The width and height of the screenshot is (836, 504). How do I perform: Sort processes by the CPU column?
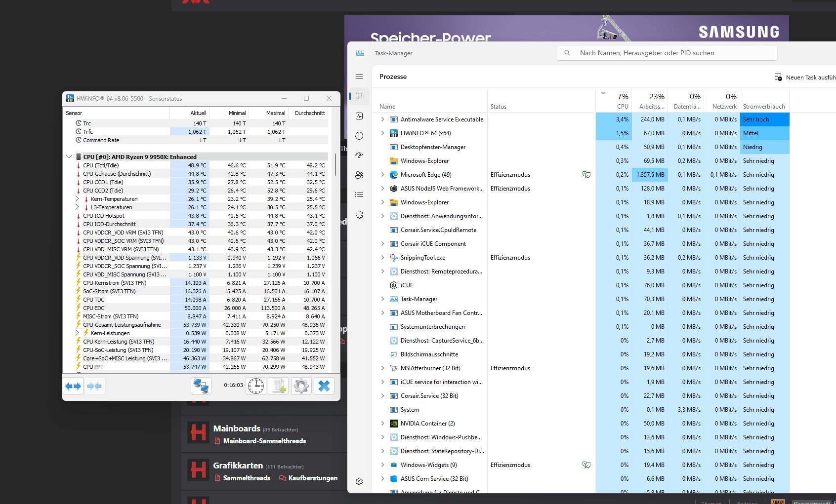[614, 101]
